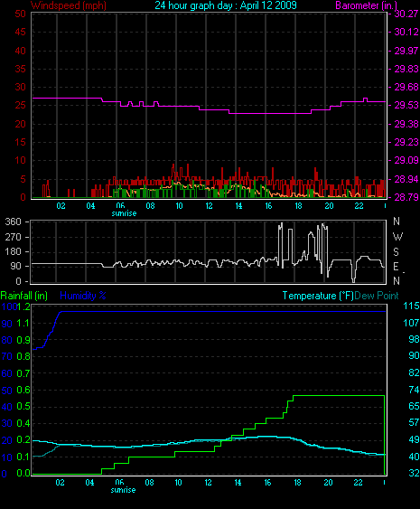
Task: Select the blue 80 humidity scale value
Action: pyautogui.click(x=7, y=340)
